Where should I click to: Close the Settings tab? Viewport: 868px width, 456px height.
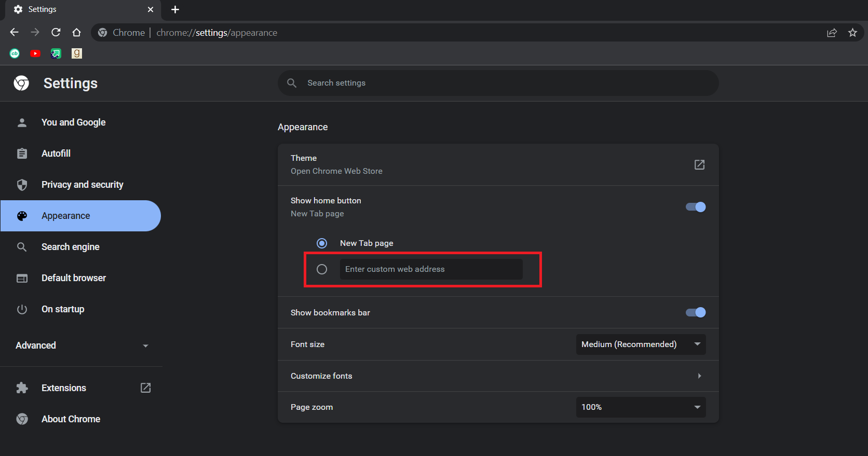click(151, 9)
